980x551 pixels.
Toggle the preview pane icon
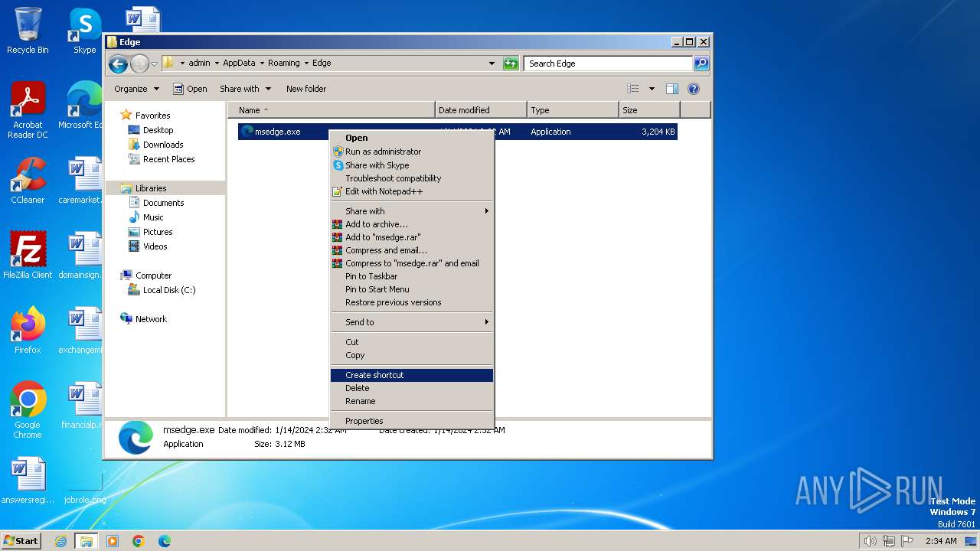pyautogui.click(x=671, y=89)
